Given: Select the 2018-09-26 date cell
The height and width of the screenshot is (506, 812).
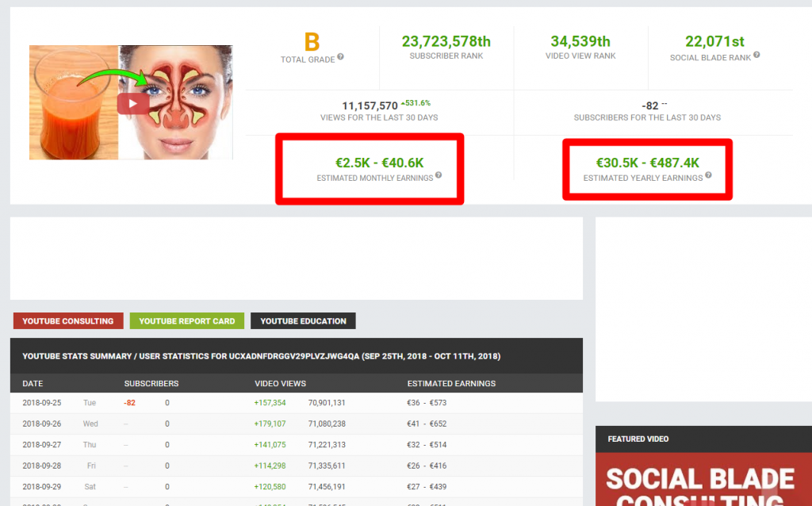Looking at the screenshot, I should pyautogui.click(x=41, y=424).
